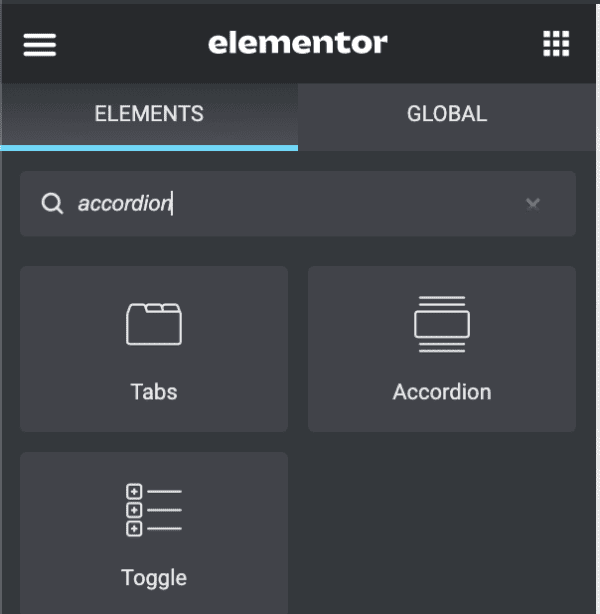
Task: Switch to the Global tab
Action: (447, 114)
